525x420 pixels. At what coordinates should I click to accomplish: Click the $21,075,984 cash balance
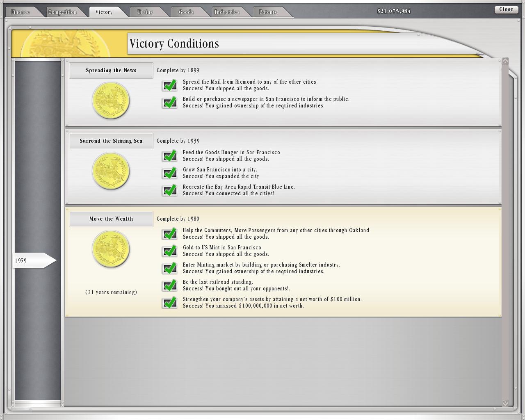tap(394, 11)
